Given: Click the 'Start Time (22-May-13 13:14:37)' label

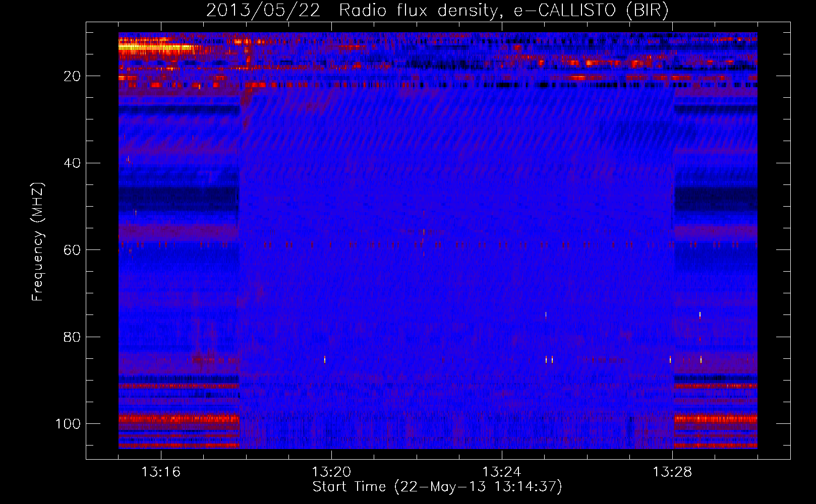Looking at the screenshot, I should pyautogui.click(x=437, y=487).
